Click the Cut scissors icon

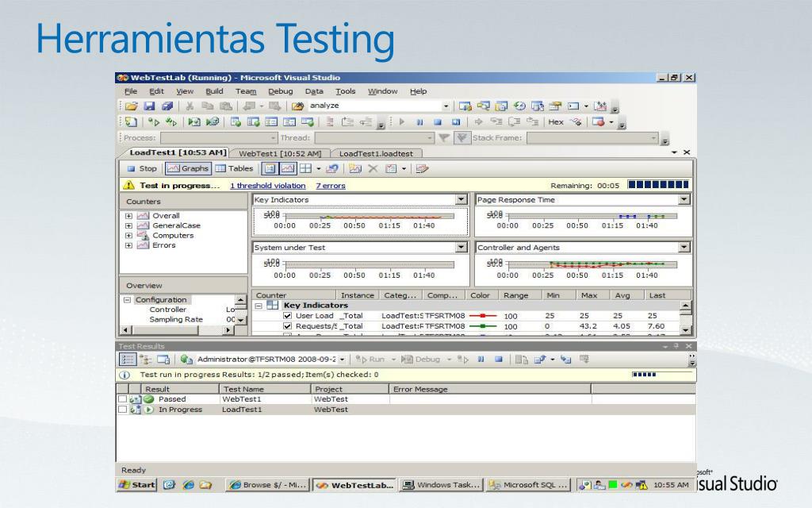coord(190,106)
